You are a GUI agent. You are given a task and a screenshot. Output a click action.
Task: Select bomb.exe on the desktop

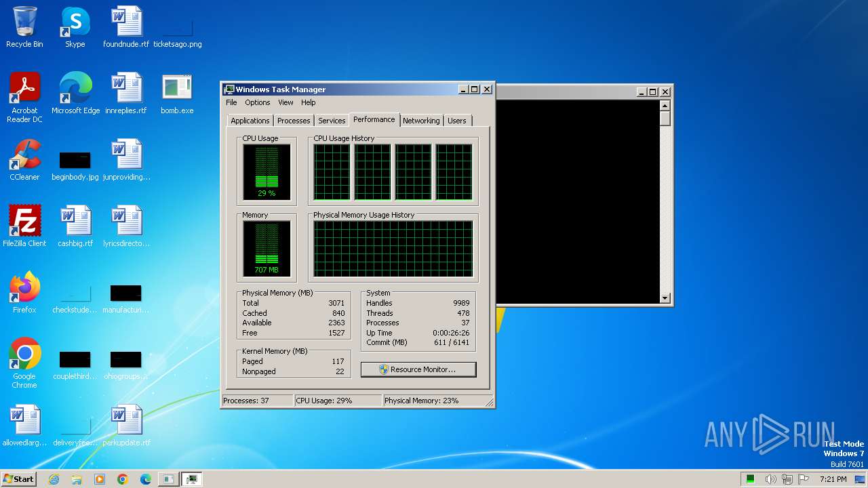click(x=177, y=94)
